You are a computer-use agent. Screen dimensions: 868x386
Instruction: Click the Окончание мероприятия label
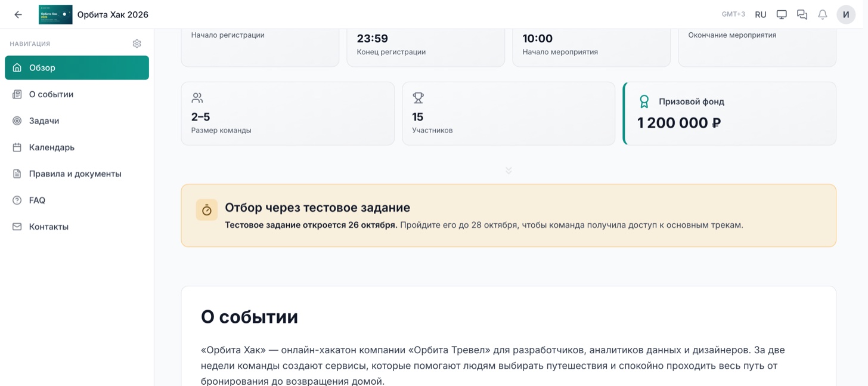point(732,35)
